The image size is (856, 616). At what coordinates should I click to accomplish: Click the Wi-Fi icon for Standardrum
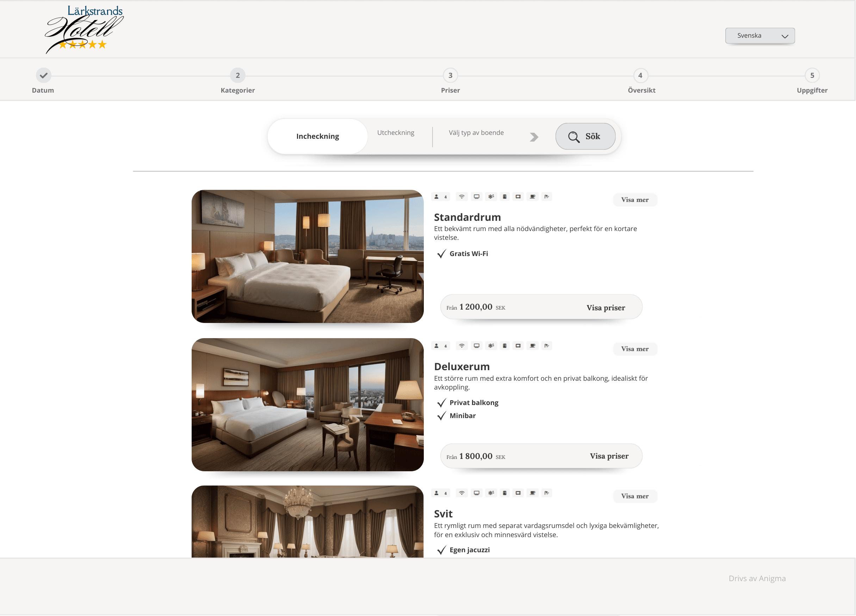pyautogui.click(x=461, y=197)
